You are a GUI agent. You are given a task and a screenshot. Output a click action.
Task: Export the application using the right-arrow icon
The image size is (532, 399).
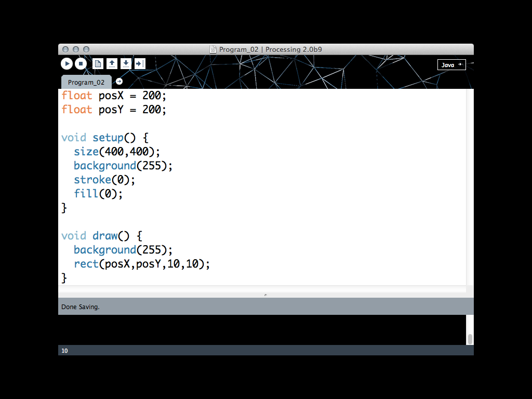tap(140, 64)
